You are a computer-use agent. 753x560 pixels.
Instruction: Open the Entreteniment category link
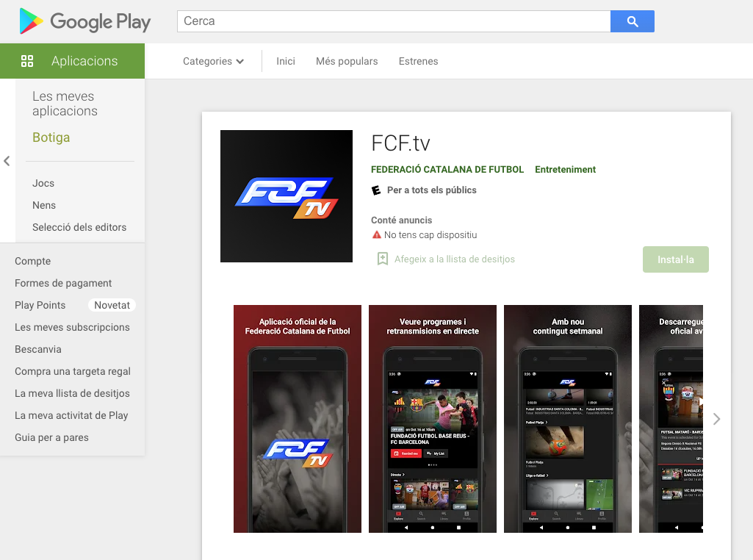pyautogui.click(x=565, y=170)
